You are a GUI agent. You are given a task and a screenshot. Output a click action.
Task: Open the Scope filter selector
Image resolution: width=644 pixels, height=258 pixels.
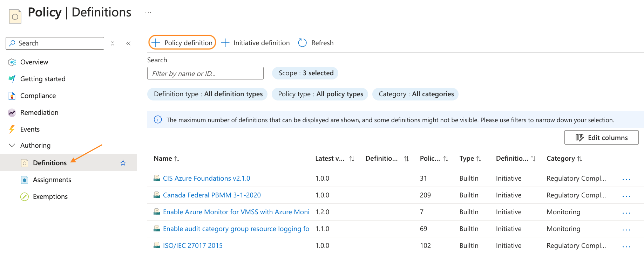coord(305,73)
